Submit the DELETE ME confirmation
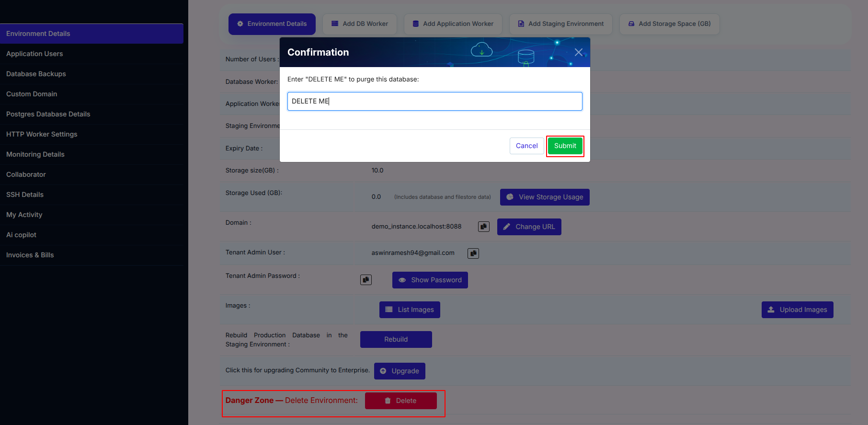868x425 pixels. point(565,146)
